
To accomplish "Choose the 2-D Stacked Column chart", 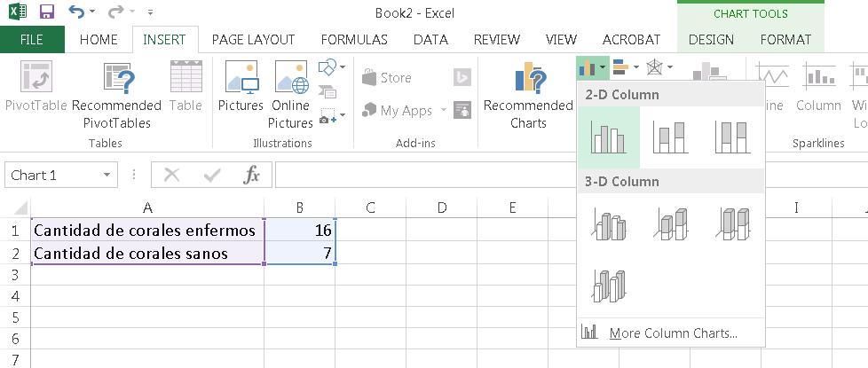I will pyautogui.click(x=670, y=137).
